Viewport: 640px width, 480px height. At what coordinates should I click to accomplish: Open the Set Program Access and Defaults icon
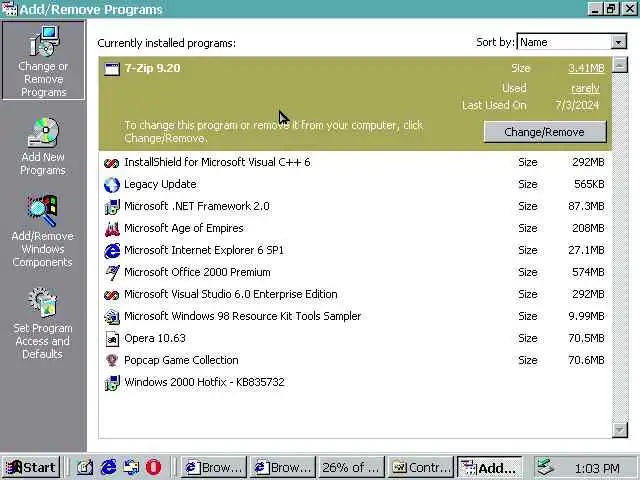[x=43, y=303]
